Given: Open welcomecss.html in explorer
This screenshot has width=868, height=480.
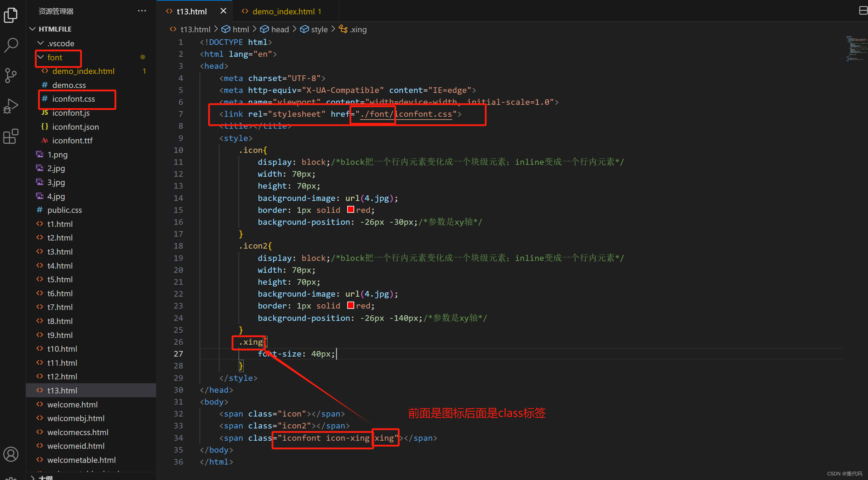Looking at the screenshot, I should click(91, 432).
